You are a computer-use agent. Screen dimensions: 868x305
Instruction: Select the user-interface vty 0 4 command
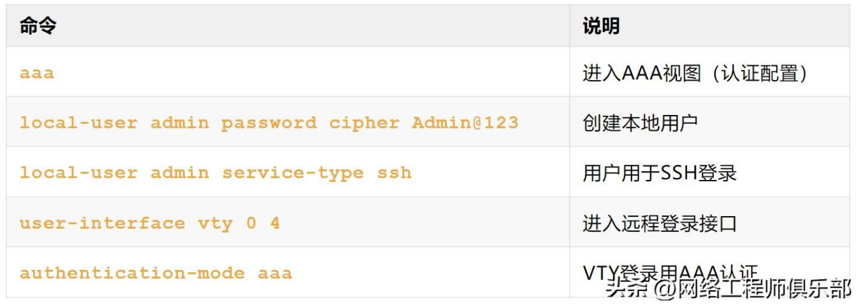click(150, 224)
